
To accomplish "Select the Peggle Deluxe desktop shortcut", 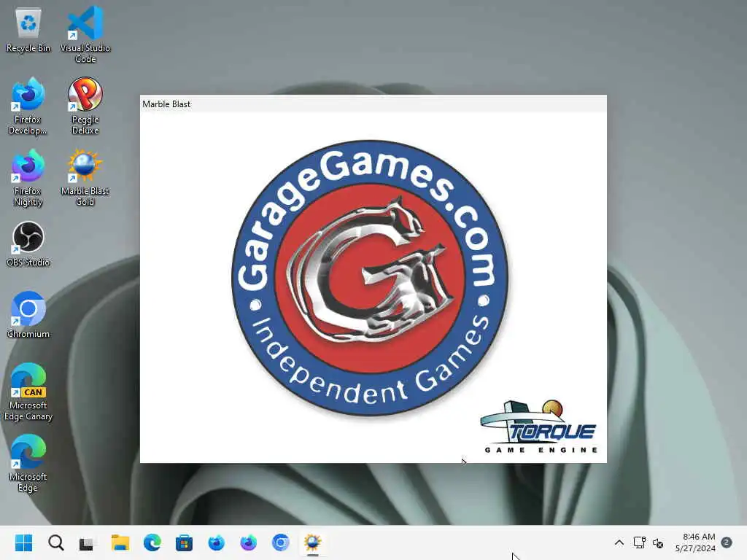I will [85, 106].
